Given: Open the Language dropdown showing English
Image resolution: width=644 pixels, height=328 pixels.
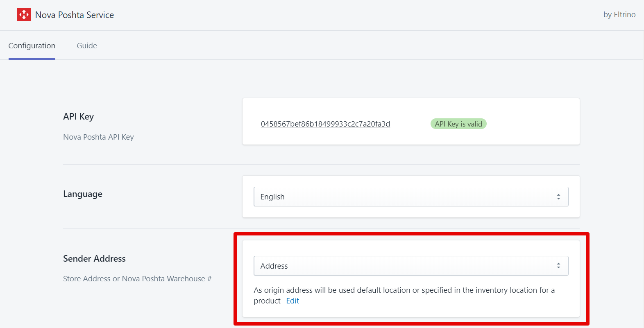Looking at the screenshot, I should coord(411,197).
